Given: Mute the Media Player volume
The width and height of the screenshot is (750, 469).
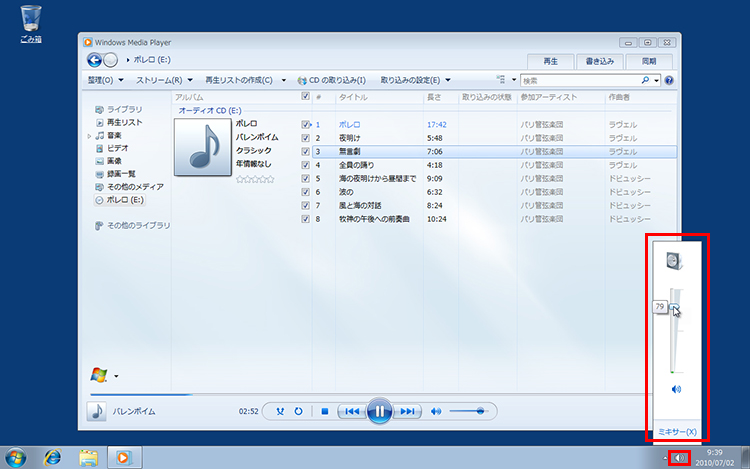Looking at the screenshot, I should click(x=436, y=411).
